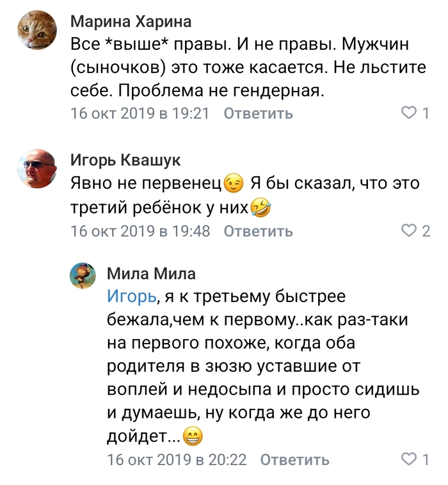
Task: Click the 19:48 comment timestamp
Action: point(140,231)
